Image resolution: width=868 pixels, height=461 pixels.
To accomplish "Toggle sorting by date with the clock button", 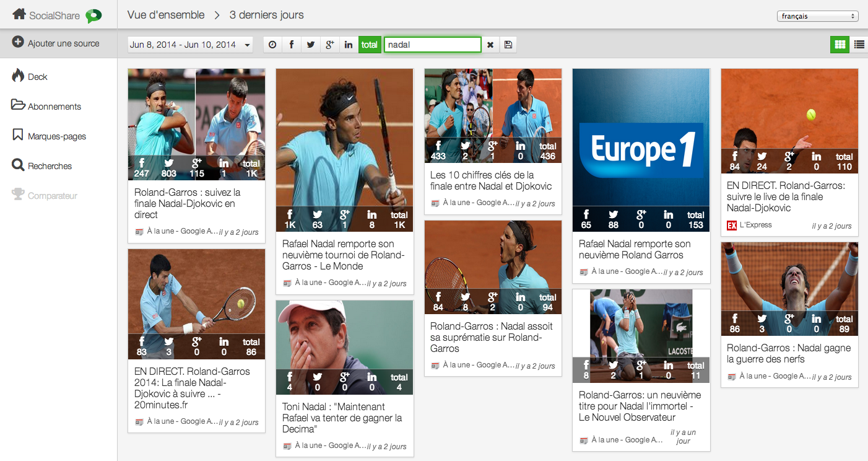I will [x=272, y=45].
